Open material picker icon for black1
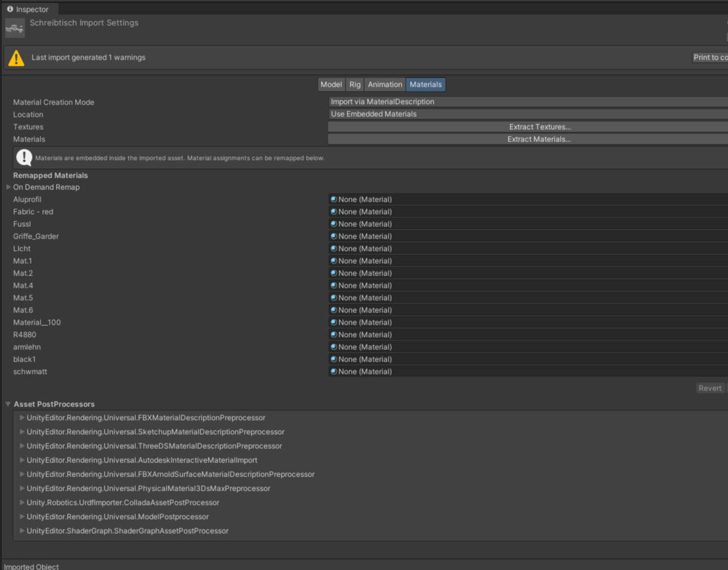 point(333,359)
